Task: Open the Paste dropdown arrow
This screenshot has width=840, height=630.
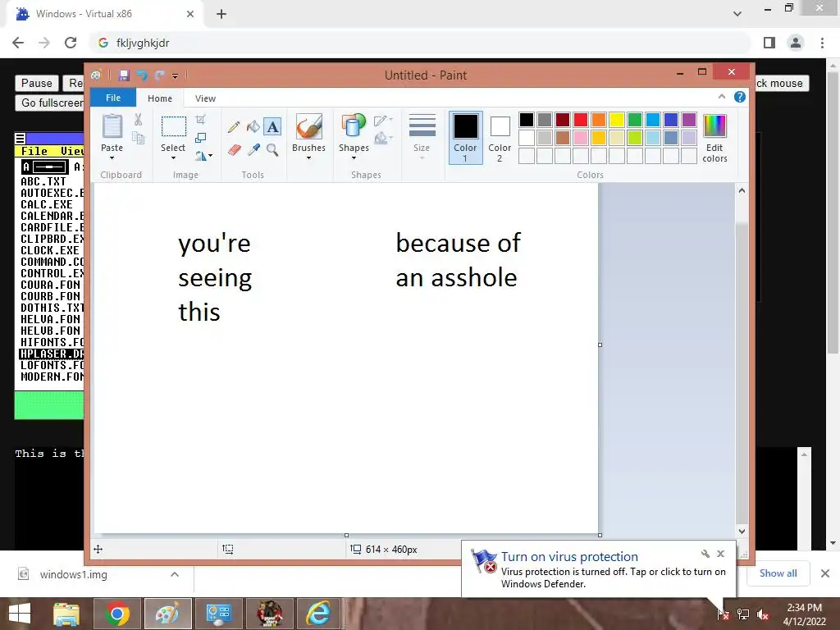Action: click(x=112, y=158)
